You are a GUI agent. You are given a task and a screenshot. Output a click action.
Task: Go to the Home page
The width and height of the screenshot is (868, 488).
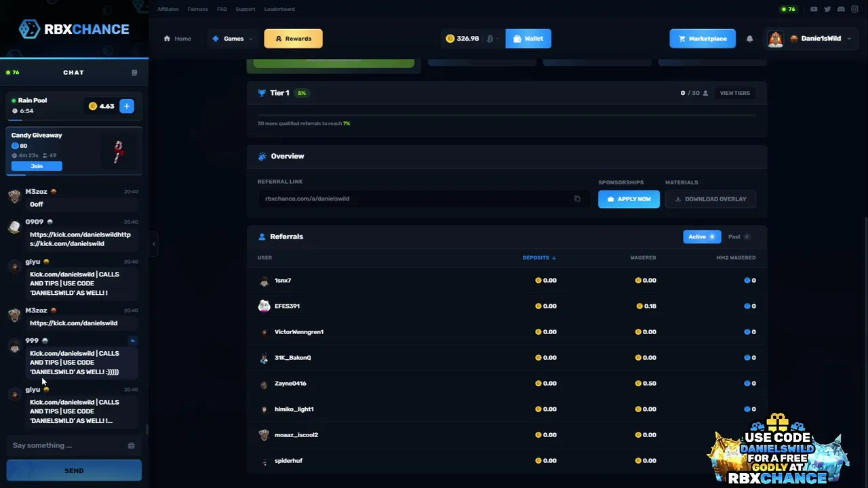[178, 39]
